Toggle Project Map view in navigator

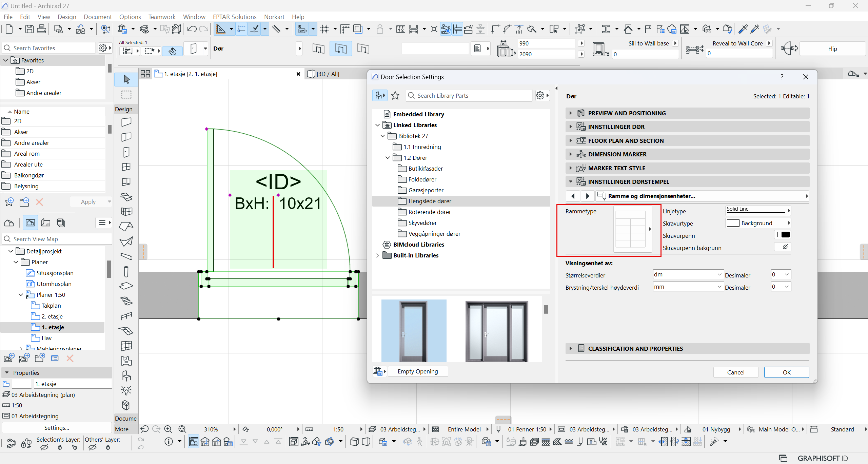9,223
